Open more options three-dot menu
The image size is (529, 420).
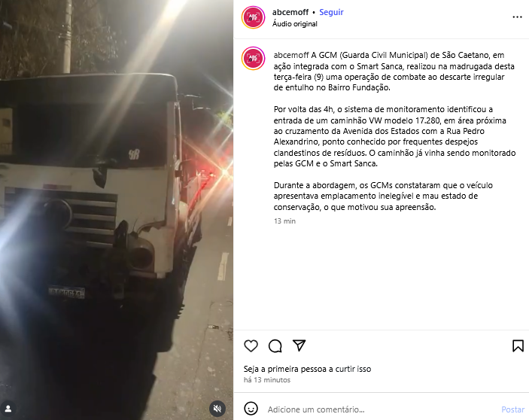point(517,17)
